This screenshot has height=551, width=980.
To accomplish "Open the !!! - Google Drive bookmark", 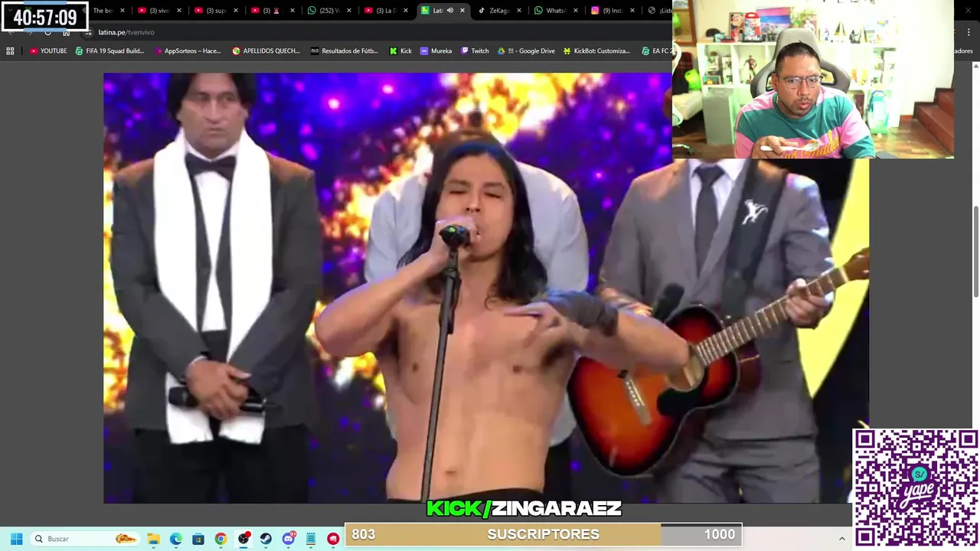I will (526, 51).
